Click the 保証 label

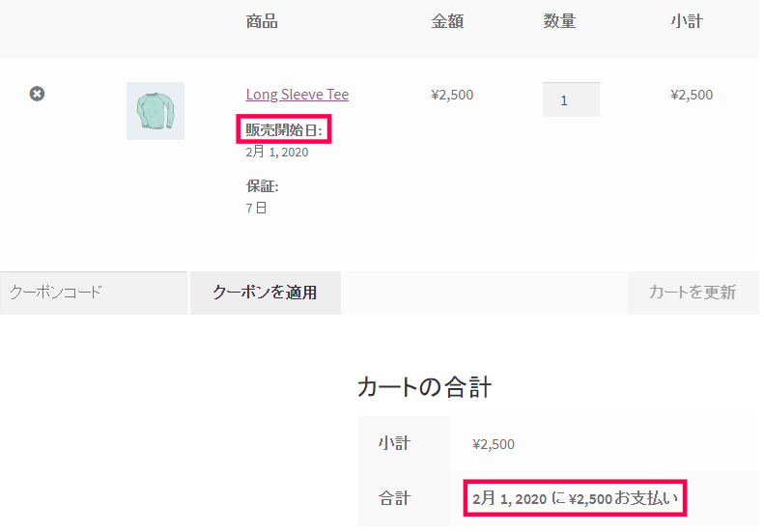point(262,186)
